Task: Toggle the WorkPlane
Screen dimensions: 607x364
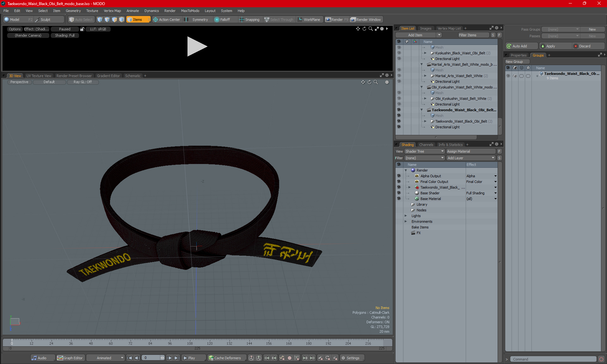Action: click(309, 20)
